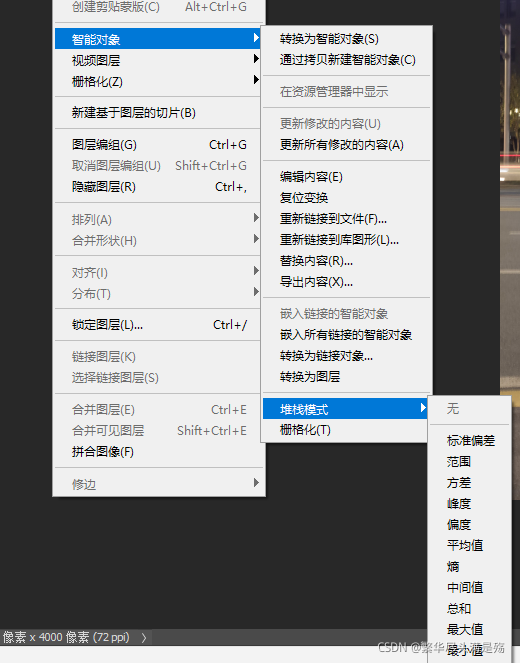Screen dimensions: 520x663
Task: Choose 转换为链接对象...
Action: [x=346, y=356]
